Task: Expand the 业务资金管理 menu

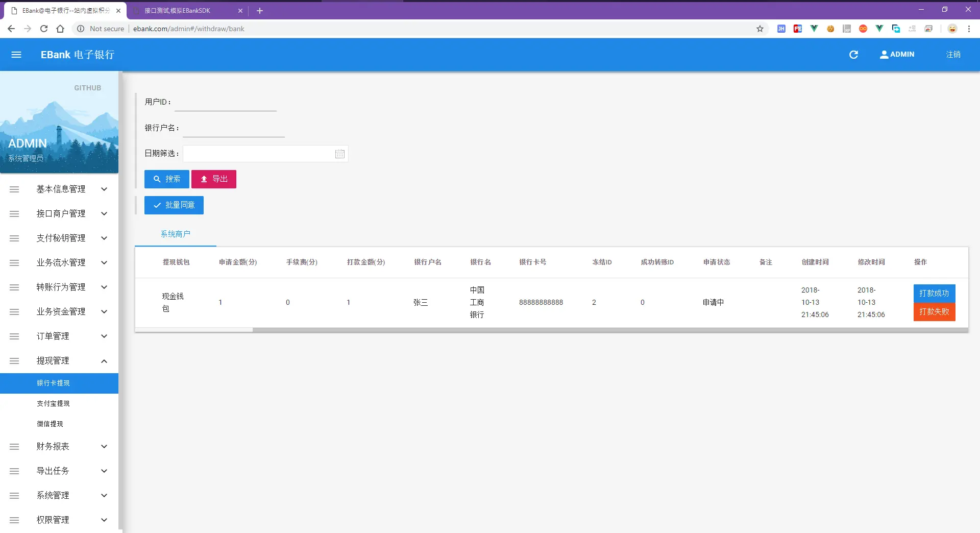Action: pos(59,312)
